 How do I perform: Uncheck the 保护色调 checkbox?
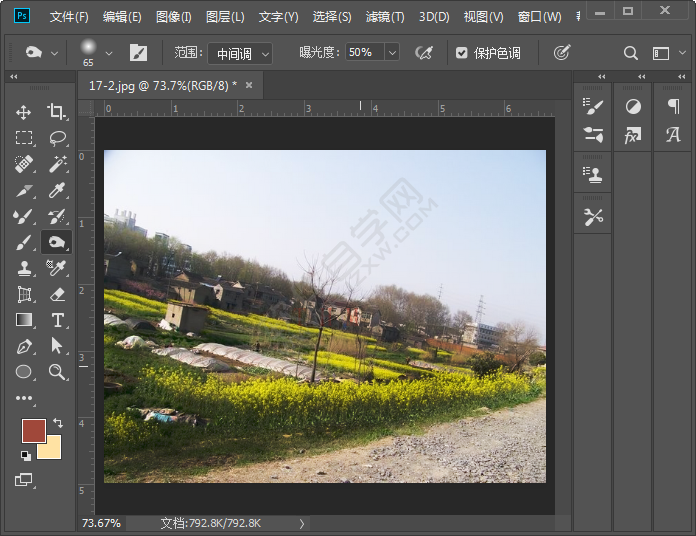tap(462, 53)
